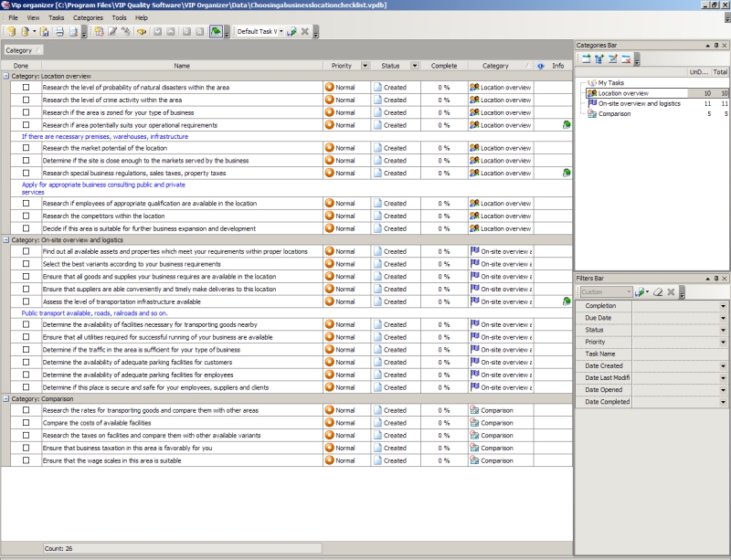Click the Edit Task pencil icon

112,32
